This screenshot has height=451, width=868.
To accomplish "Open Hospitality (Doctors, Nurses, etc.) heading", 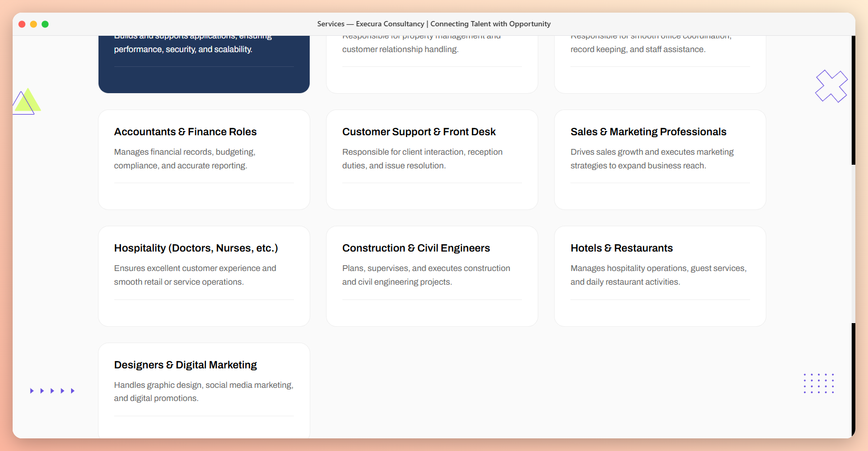I will point(196,248).
